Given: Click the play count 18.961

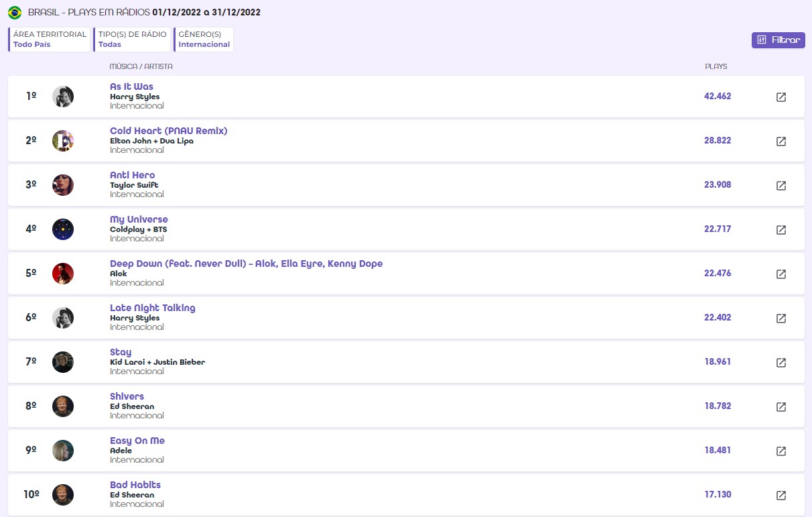Looking at the screenshot, I should point(718,362).
